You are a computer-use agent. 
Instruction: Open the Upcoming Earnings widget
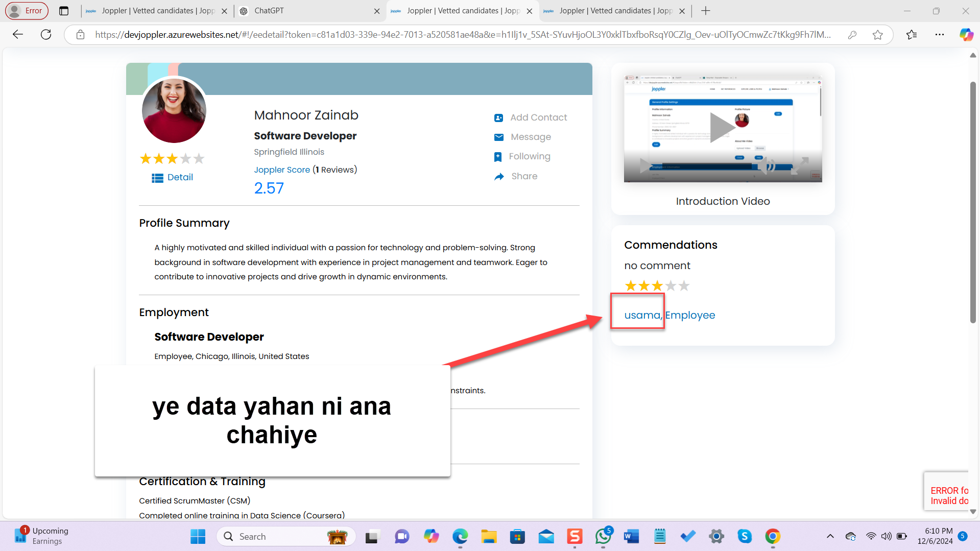(x=41, y=536)
